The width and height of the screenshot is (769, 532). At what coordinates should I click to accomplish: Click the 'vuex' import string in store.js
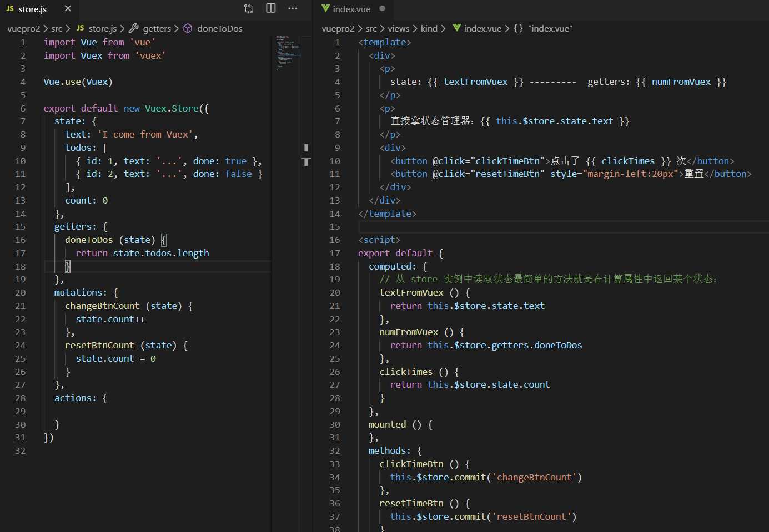(150, 55)
